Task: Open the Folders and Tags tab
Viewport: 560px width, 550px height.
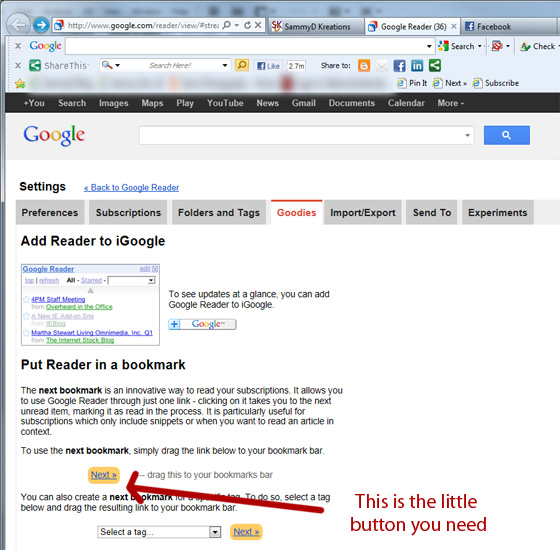Action: pos(219,212)
